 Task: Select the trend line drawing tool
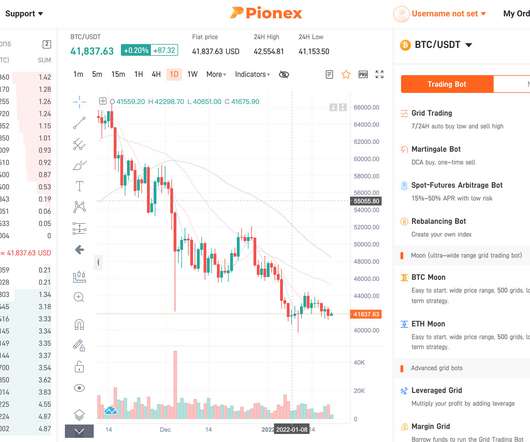(79, 123)
